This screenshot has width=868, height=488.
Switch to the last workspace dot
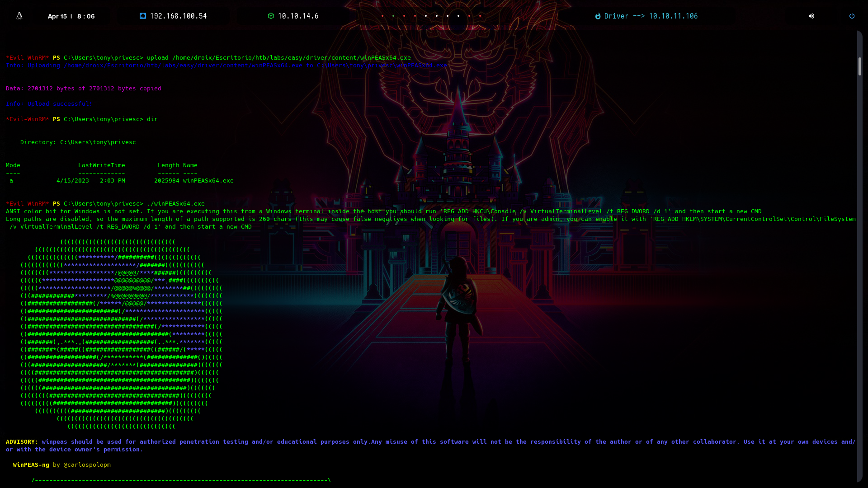click(x=480, y=16)
